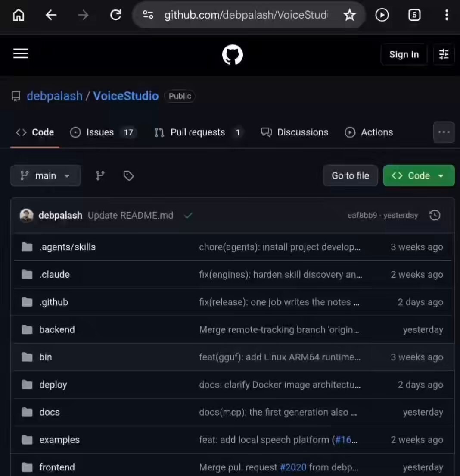Open the backend folder name

pos(57,329)
